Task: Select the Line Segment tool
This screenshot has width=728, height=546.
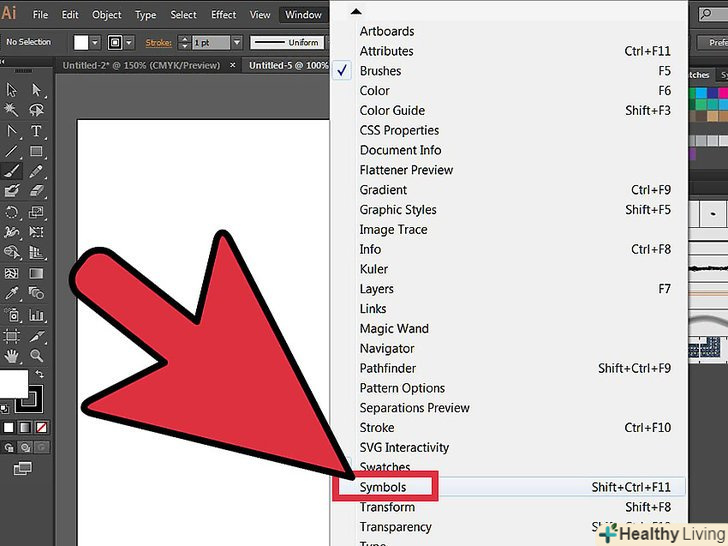Action: pyautogui.click(x=12, y=151)
